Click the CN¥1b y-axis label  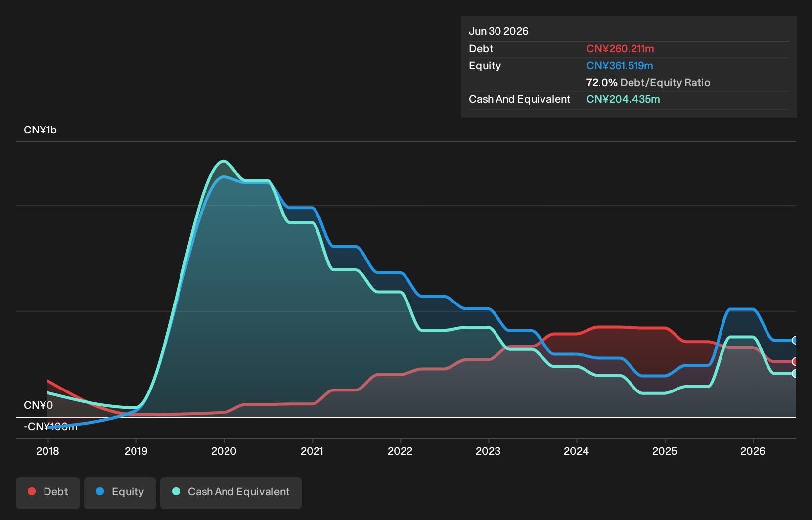point(40,130)
